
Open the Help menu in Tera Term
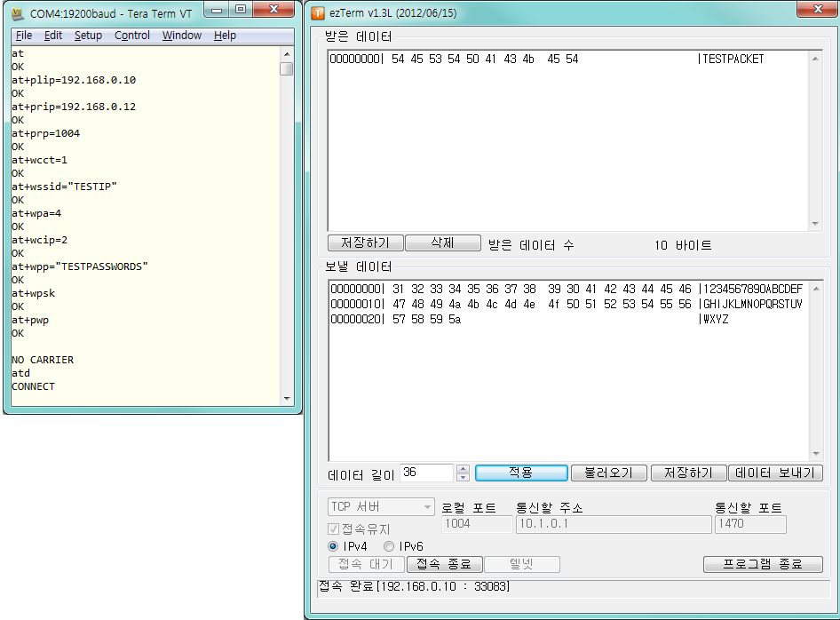[225, 36]
